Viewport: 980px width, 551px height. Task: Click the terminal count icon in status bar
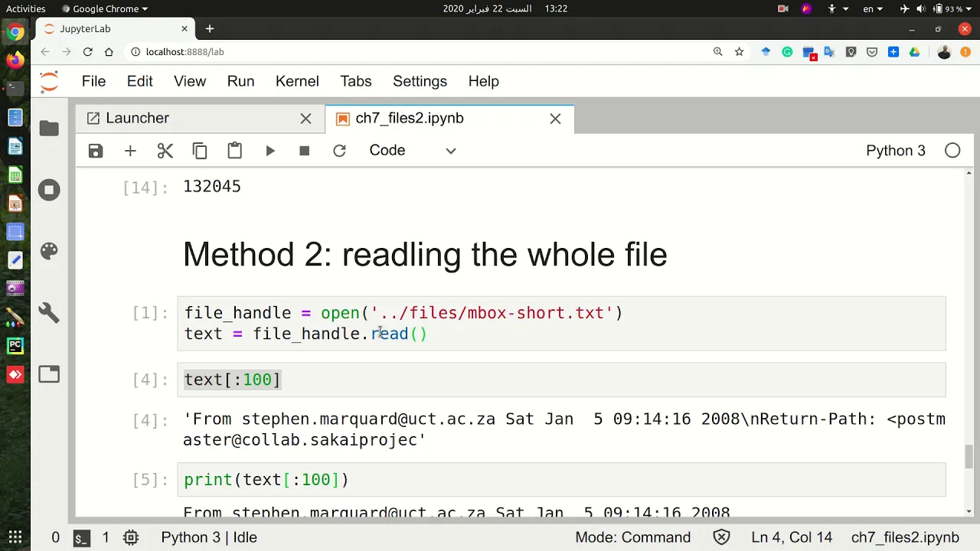coord(81,538)
